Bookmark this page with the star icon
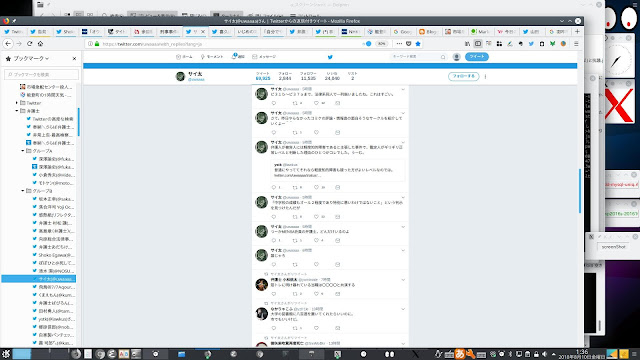This screenshot has width=640, height=360. click(418, 44)
